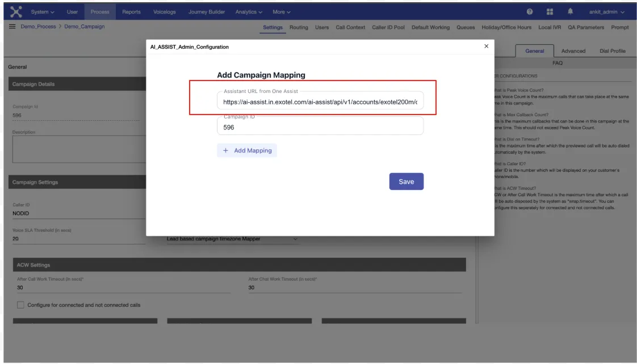The width and height of the screenshot is (637, 364).
Task: Click the Assistant URL from One Assist field
Action: [x=320, y=100]
